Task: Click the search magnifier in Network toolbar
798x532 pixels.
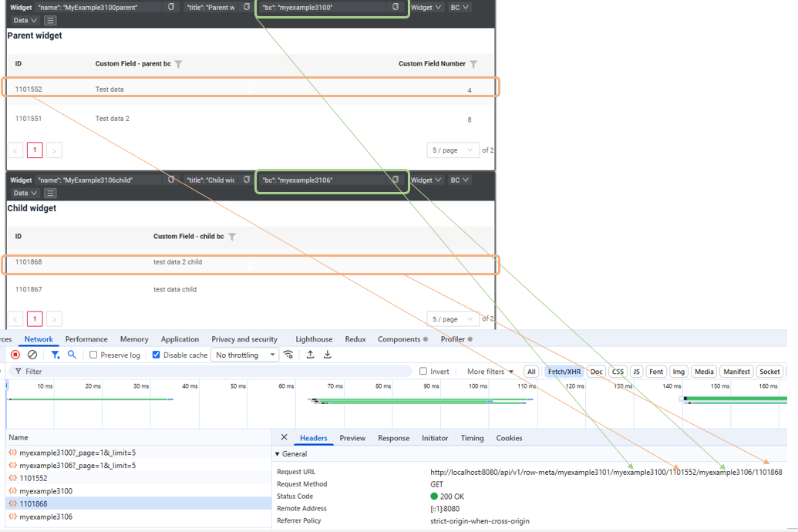Action: pyautogui.click(x=72, y=355)
